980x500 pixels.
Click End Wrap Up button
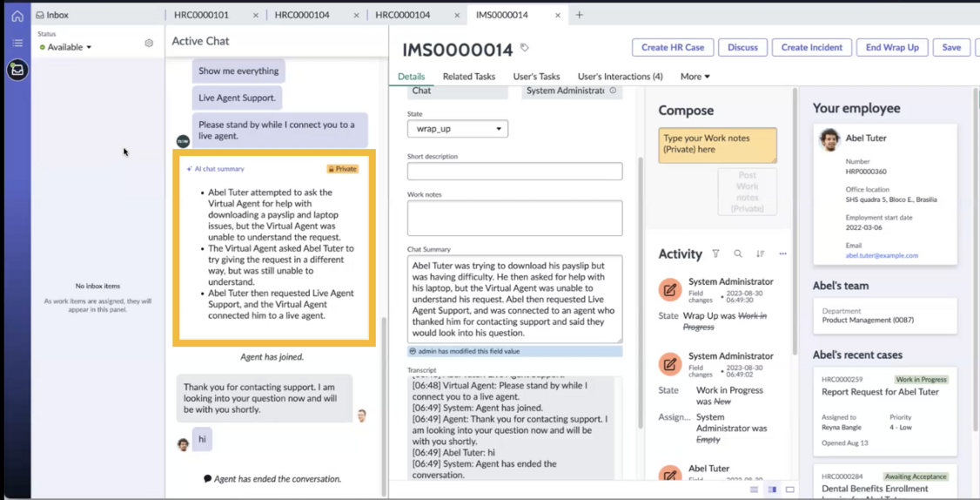pos(892,48)
